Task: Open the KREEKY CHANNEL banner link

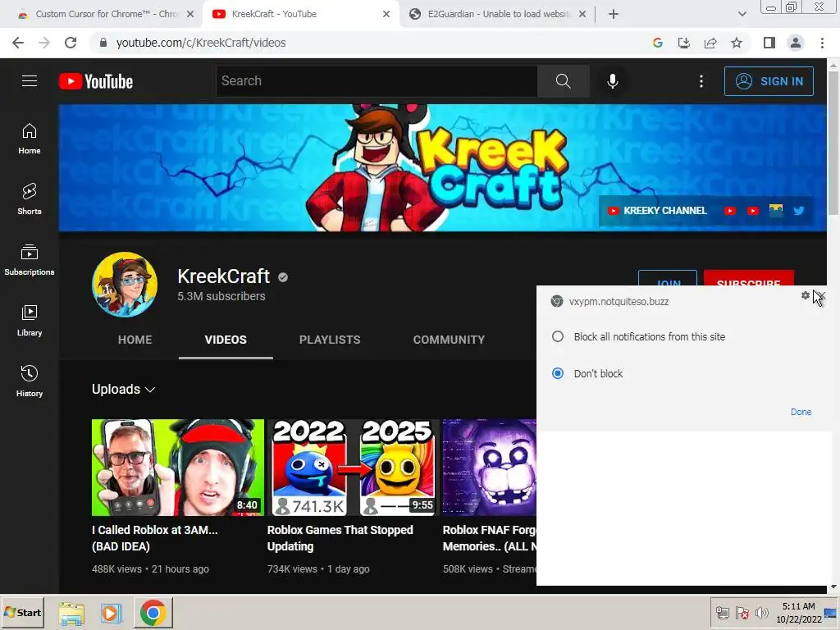Action: coord(657,211)
